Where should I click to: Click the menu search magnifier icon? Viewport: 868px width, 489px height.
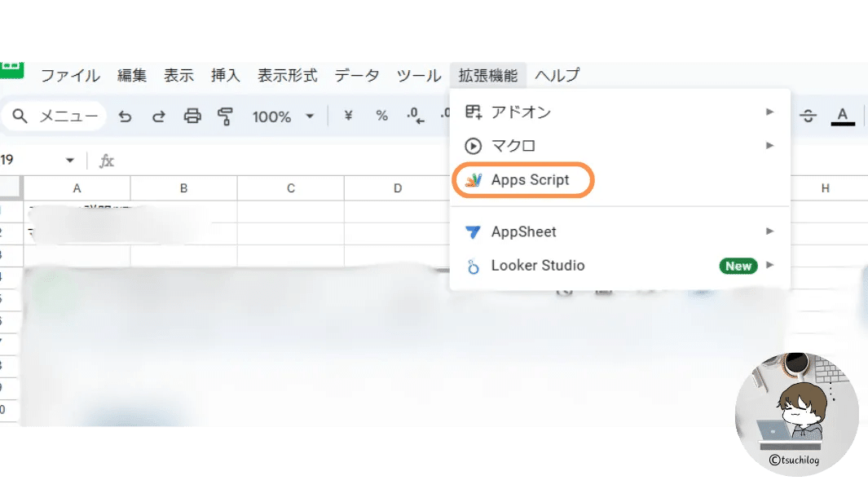click(20, 117)
